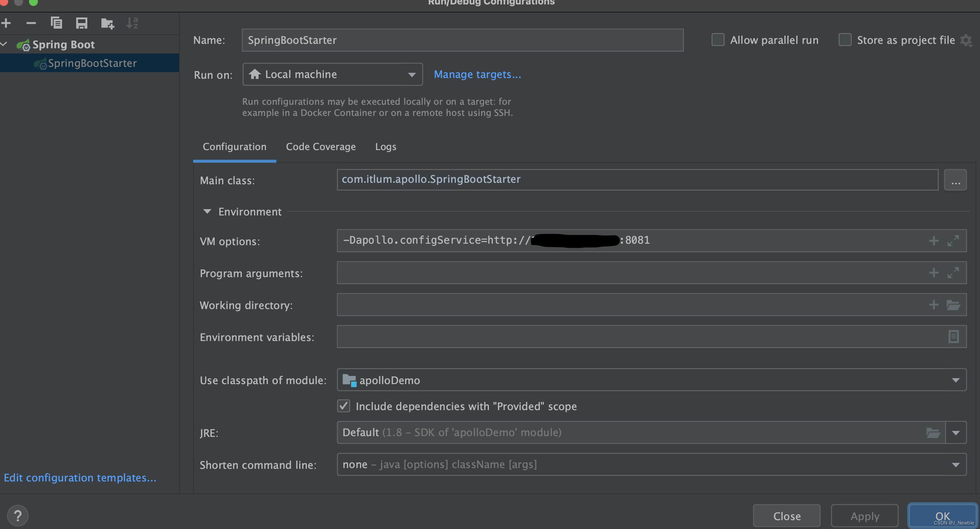The height and width of the screenshot is (529, 980).
Task: Open the help icon
Action: (x=17, y=516)
